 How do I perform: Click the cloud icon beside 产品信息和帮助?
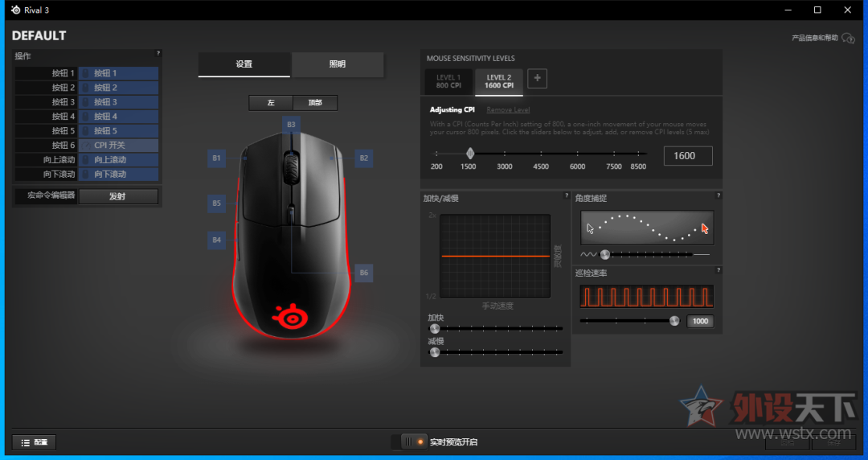click(x=848, y=39)
